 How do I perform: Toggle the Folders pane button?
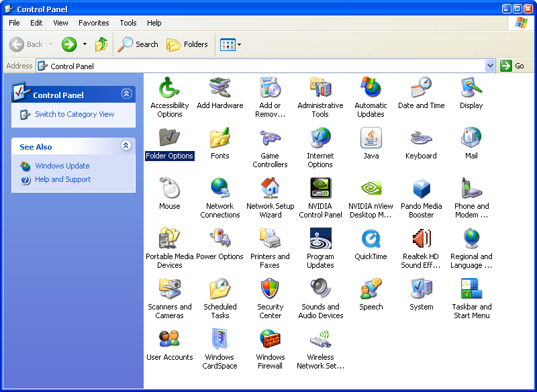coord(187,44)
